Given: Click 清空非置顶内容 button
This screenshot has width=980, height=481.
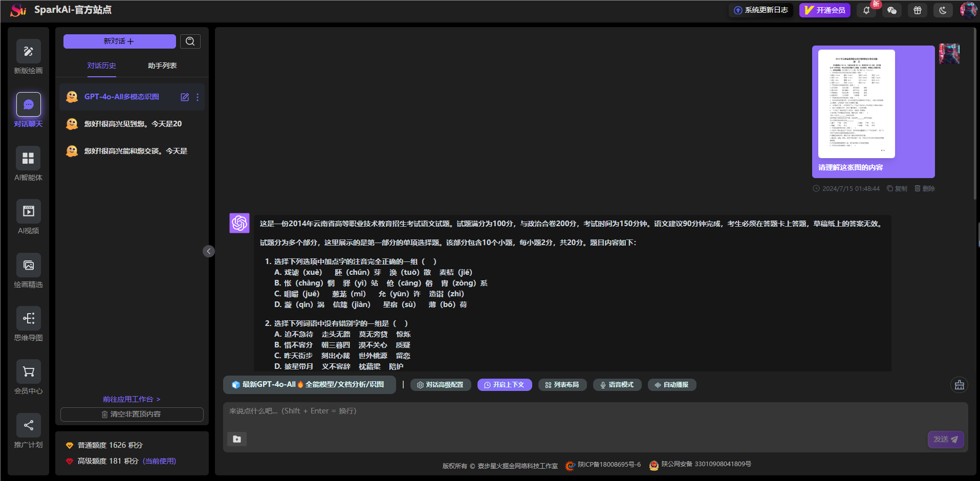Looking at the screenshot, I should (132, 414).
